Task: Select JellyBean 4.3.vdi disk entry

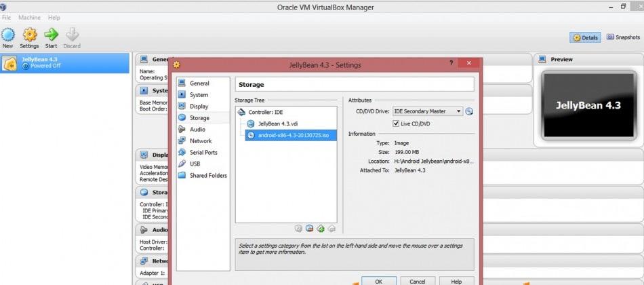Action: pos(277,123)
